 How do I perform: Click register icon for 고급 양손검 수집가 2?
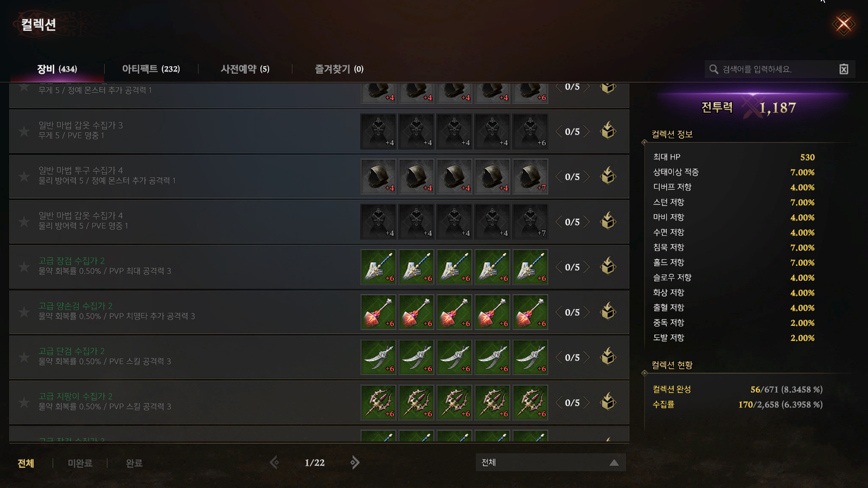pyautogui.click(x=608, y=311)
